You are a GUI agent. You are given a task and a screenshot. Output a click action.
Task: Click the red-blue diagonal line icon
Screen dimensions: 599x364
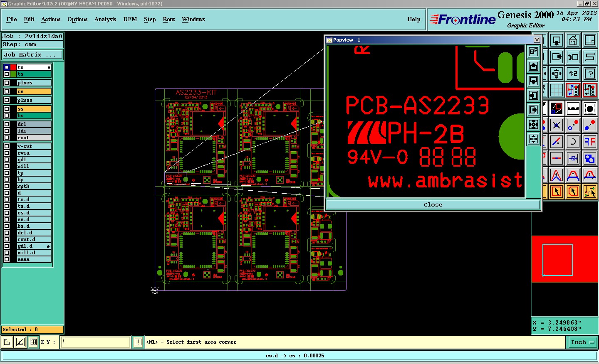557,142
